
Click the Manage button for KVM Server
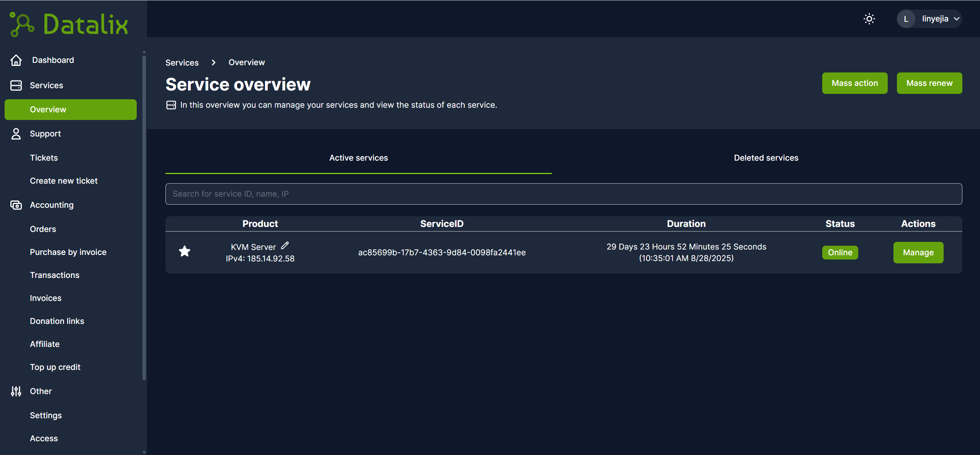coord(918,253)
